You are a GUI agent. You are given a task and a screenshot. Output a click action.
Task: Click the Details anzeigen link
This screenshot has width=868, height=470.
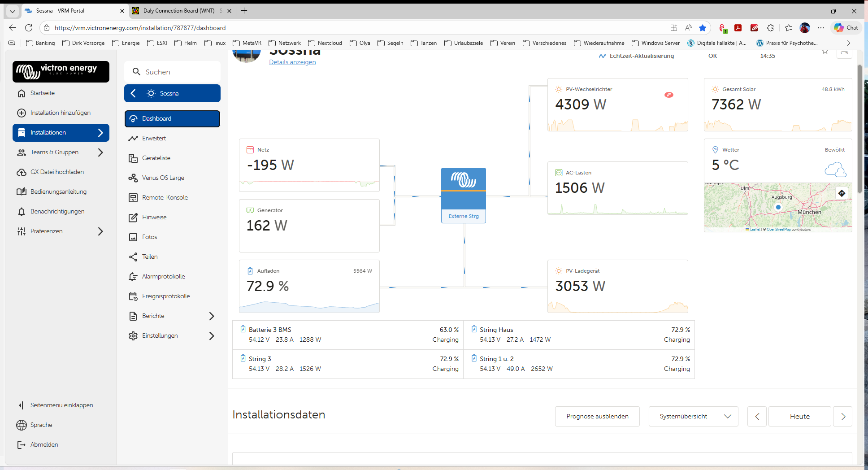pyautogui.click(x=292, y=62)
